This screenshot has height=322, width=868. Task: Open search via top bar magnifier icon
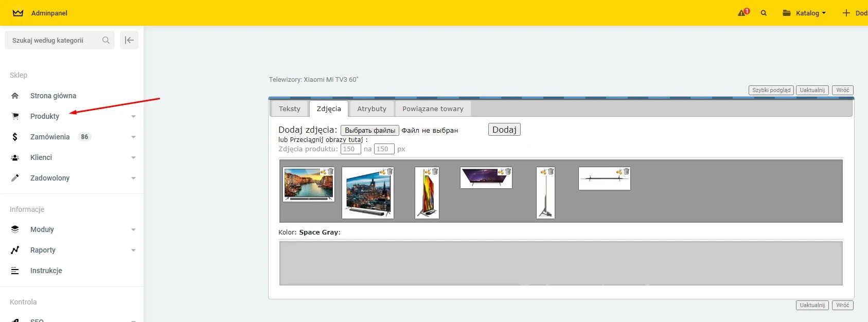[764, 13]
